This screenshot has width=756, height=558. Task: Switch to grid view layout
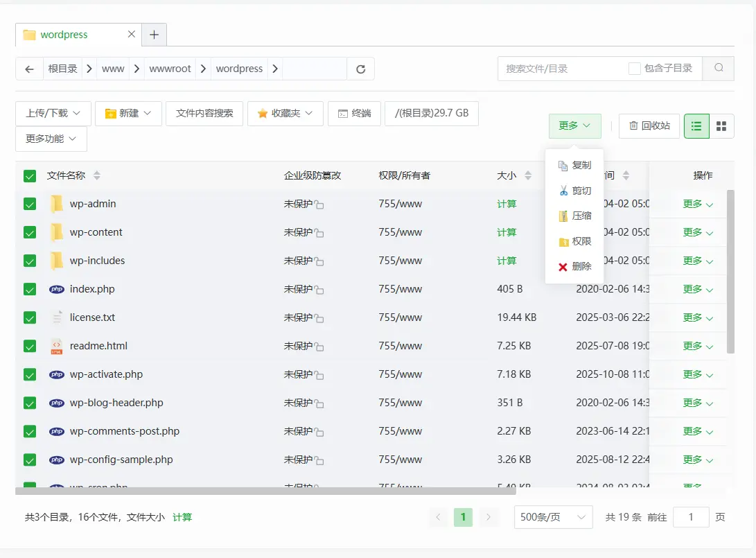721,126
